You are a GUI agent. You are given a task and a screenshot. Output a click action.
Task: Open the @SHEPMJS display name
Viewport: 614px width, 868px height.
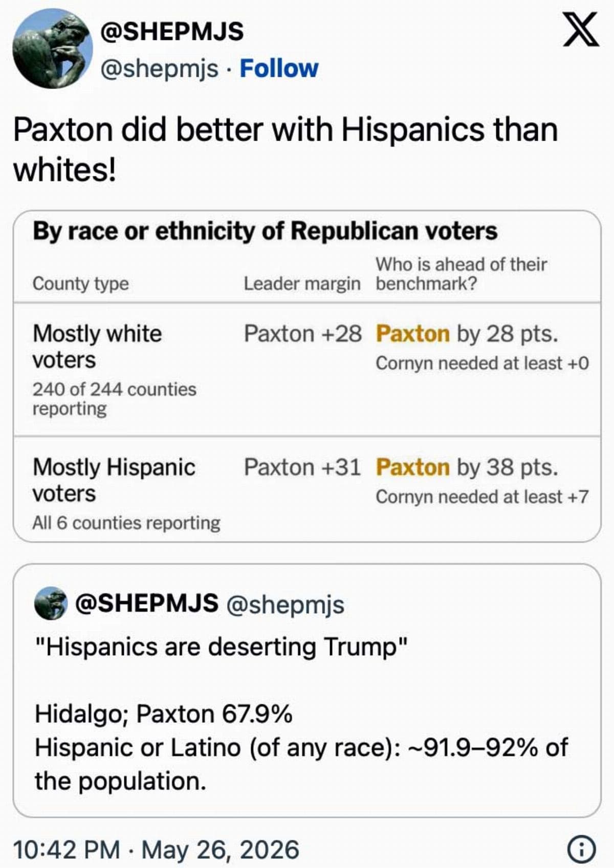(172, 32)
